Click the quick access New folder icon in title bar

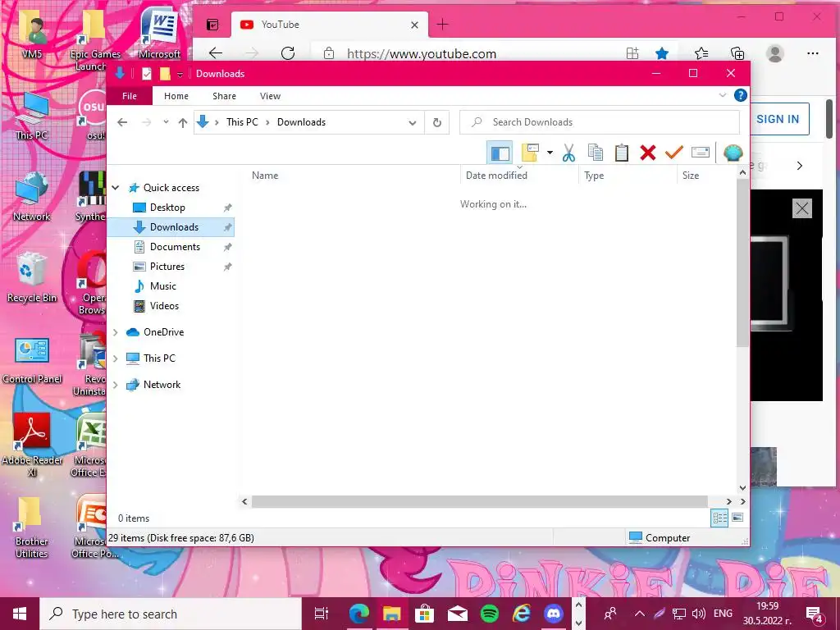(x=165, y=74)
